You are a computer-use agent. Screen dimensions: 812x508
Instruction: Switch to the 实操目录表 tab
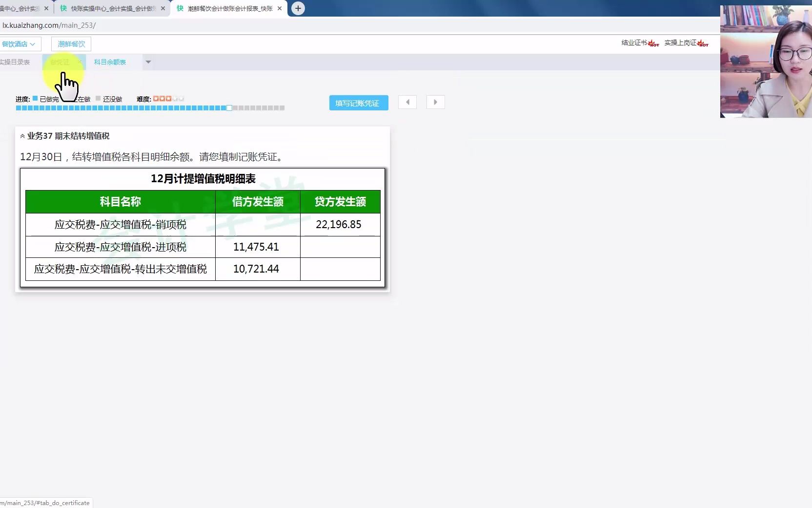pos(16,62)
